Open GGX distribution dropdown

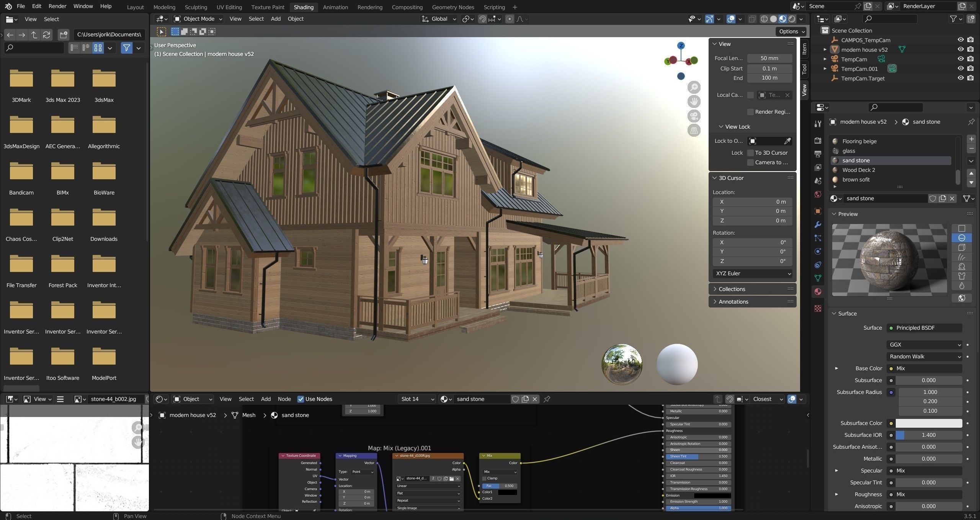click(x=924, y=345)
